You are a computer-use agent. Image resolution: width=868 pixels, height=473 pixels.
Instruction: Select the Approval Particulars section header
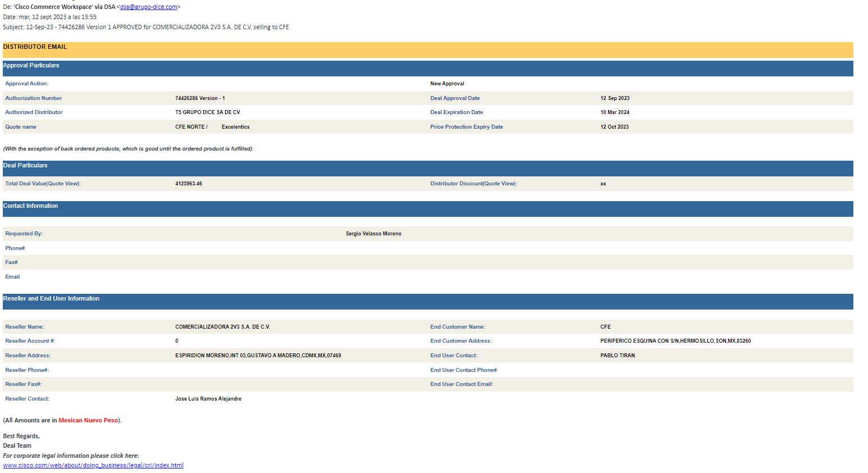point(31,66)
